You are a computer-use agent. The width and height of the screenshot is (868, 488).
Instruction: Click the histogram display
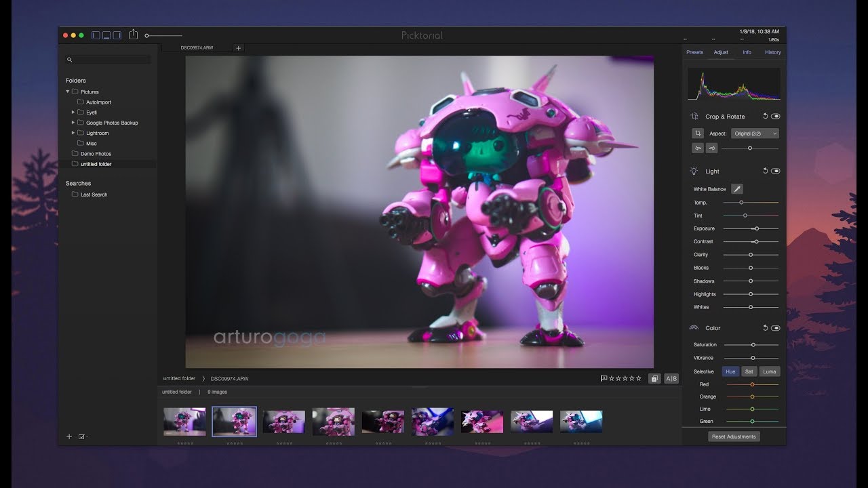tap(734, 84)
